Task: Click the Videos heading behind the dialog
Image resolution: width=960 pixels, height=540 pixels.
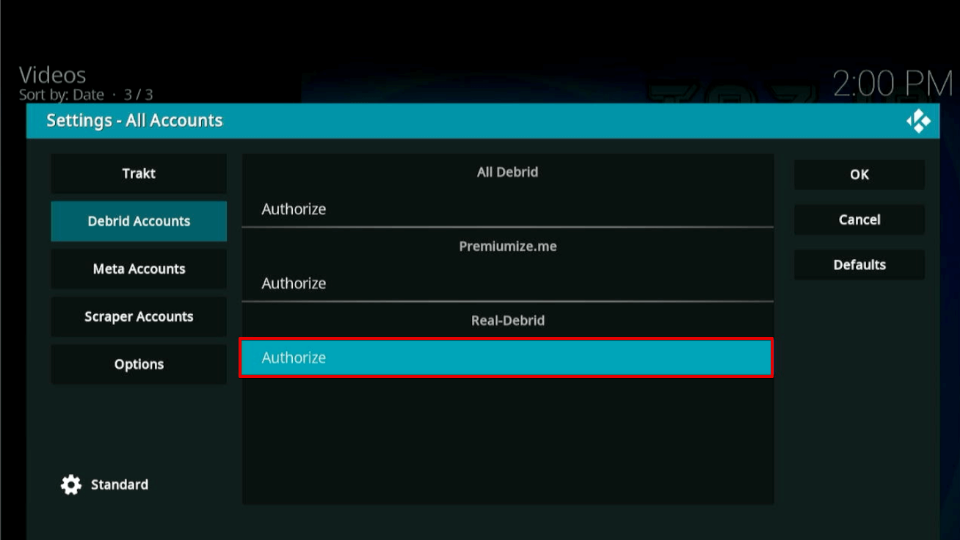Action: tap(52, 75)
